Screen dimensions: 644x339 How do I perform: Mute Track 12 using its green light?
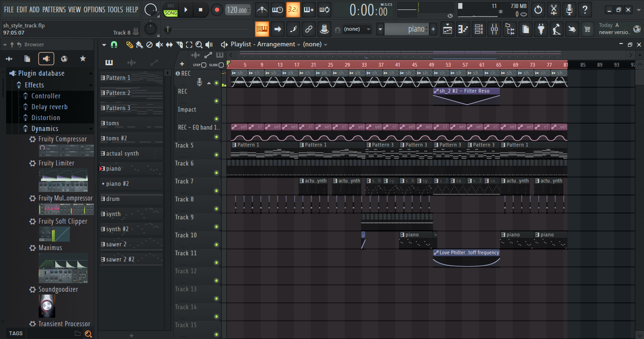coord(217,280)
